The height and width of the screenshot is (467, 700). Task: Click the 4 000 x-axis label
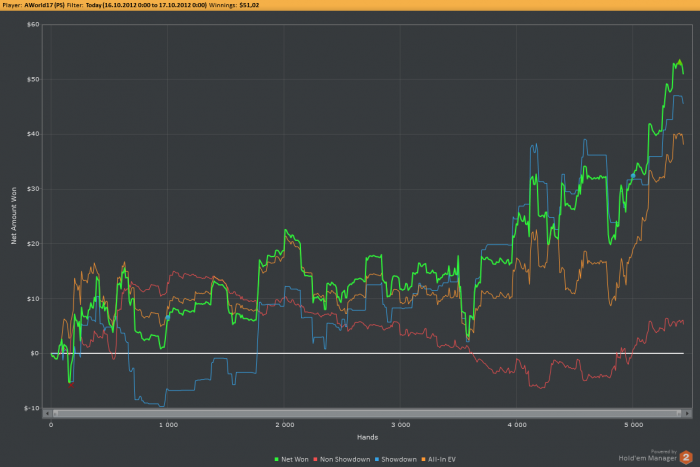[517, 425]
